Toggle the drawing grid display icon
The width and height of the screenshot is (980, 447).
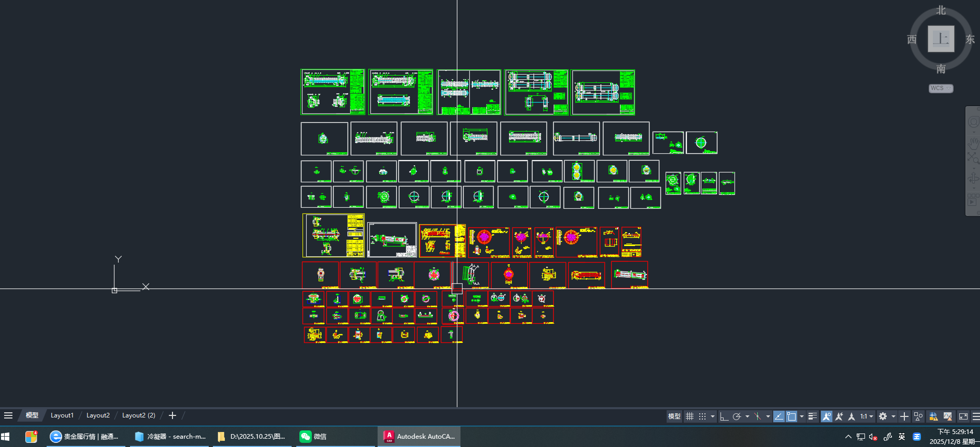689,416
